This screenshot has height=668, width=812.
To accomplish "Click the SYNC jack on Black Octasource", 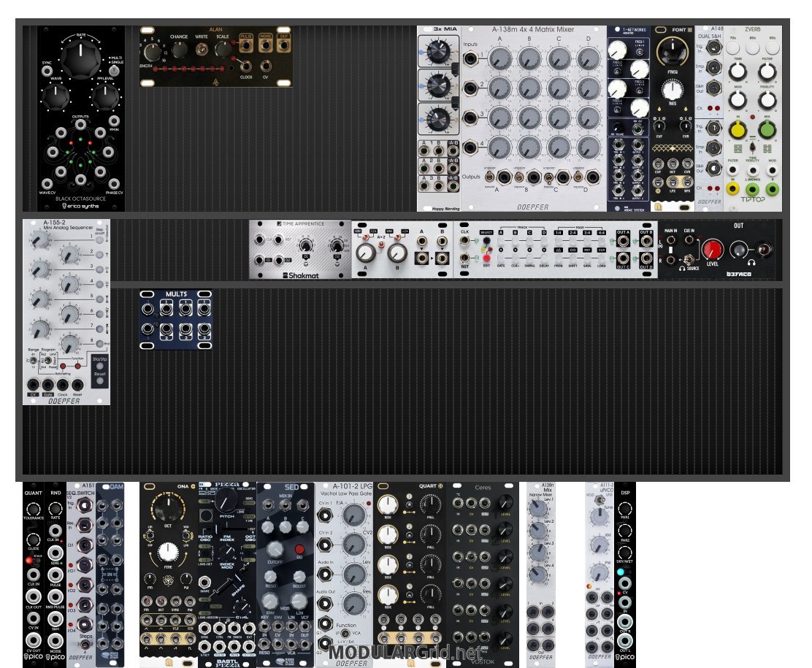I will pos(47,72).
